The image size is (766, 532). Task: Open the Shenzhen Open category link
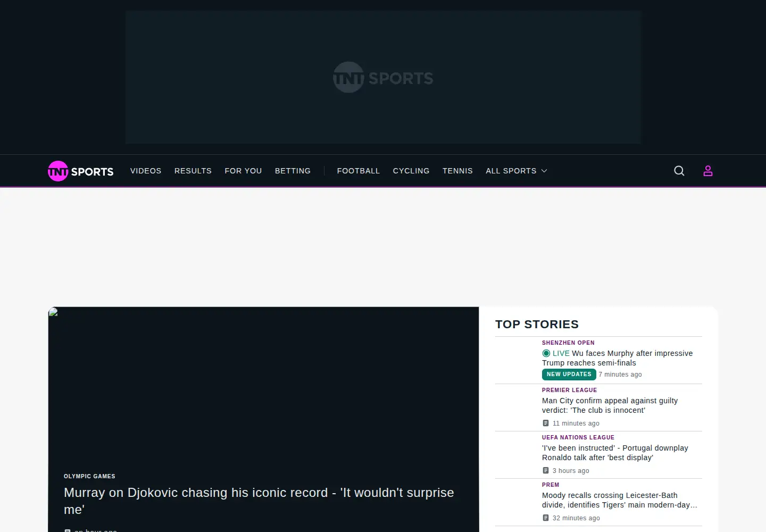tap(568, 343)
